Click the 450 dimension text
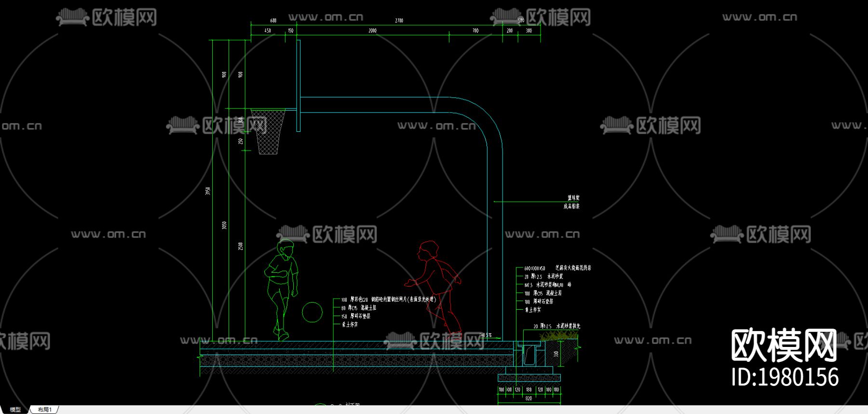 (268, 31)
